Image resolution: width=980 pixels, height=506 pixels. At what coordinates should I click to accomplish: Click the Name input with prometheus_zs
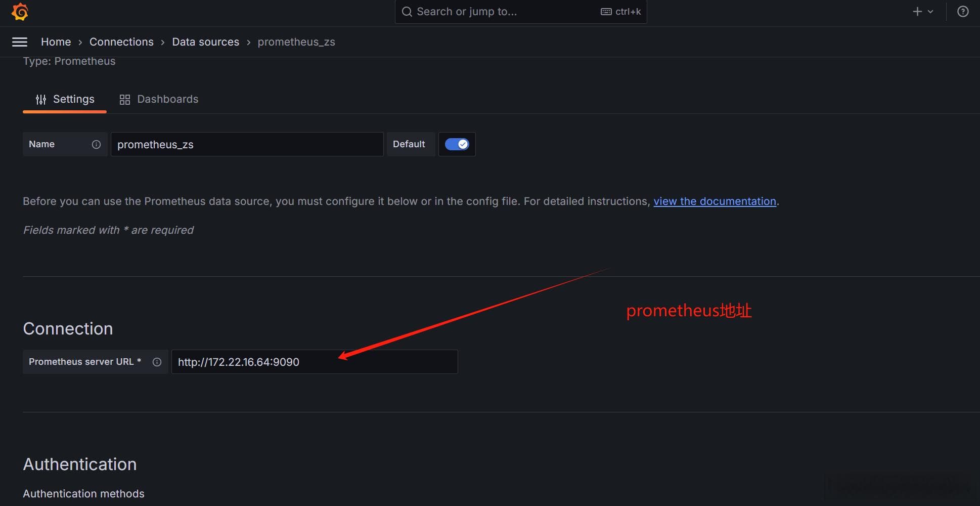tap(247, 144)
